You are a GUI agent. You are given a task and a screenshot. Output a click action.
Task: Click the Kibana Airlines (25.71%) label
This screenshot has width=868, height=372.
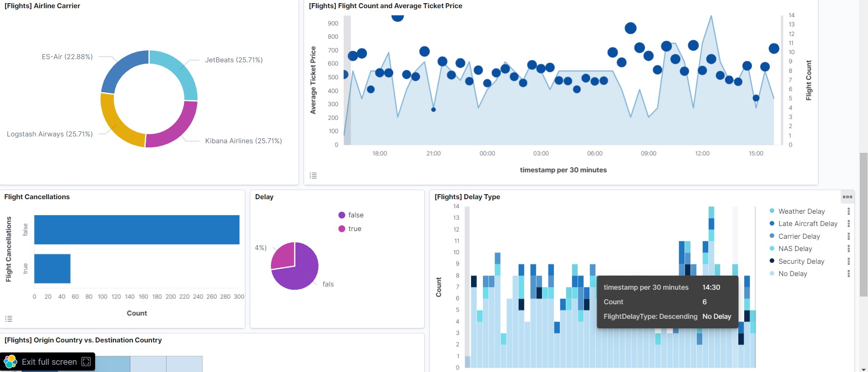pos(244,141)
